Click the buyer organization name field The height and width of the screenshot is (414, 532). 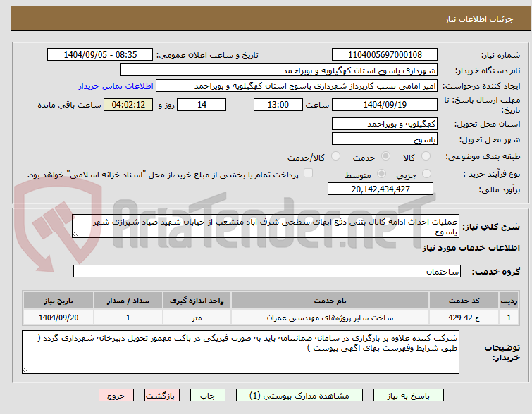tap(279, 70)
